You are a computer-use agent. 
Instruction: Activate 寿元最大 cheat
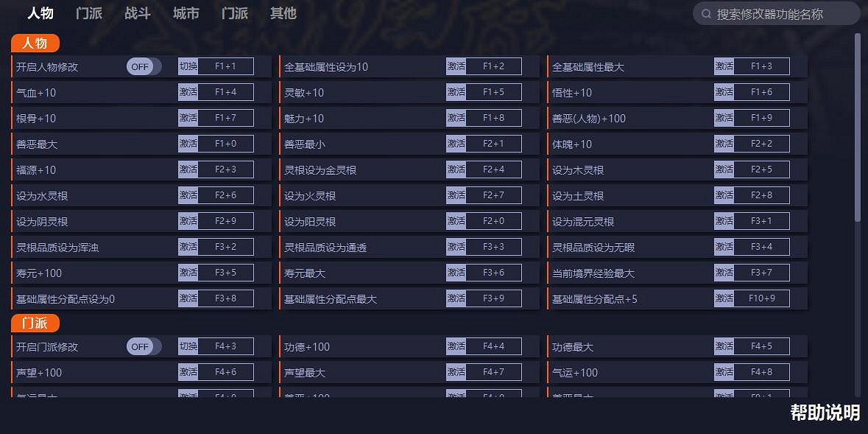455,272
